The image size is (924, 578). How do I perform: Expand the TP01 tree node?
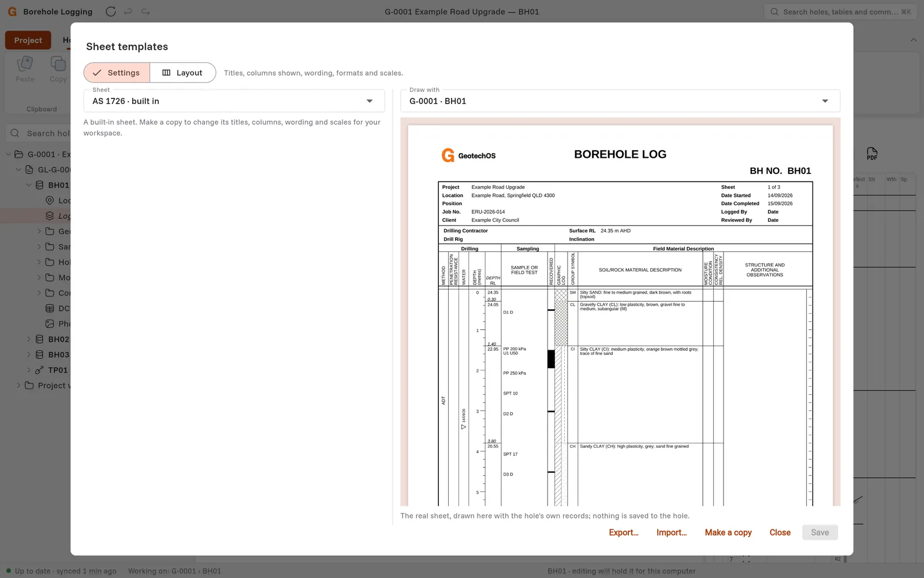(29, 370)
